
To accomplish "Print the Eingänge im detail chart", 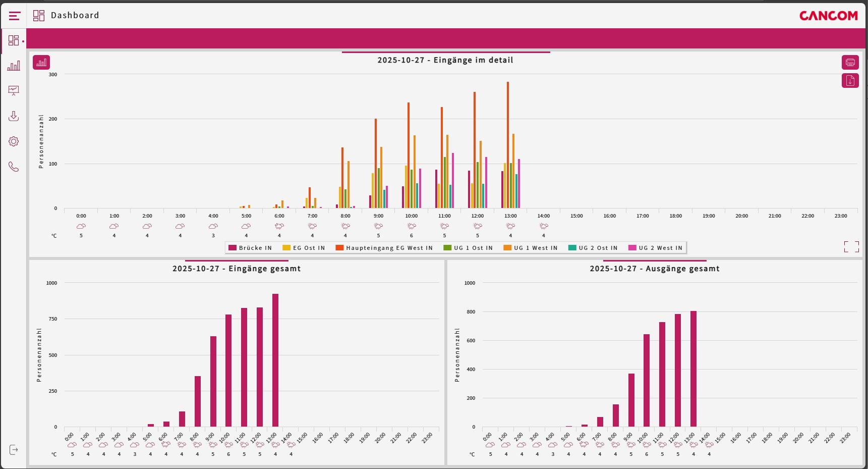I will coord(850,63).
